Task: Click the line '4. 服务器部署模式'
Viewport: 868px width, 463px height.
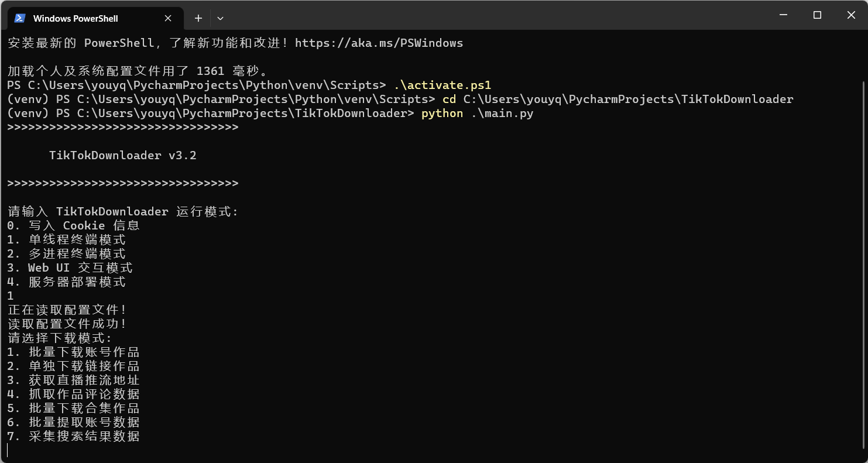Action: [x=67, y=282]
